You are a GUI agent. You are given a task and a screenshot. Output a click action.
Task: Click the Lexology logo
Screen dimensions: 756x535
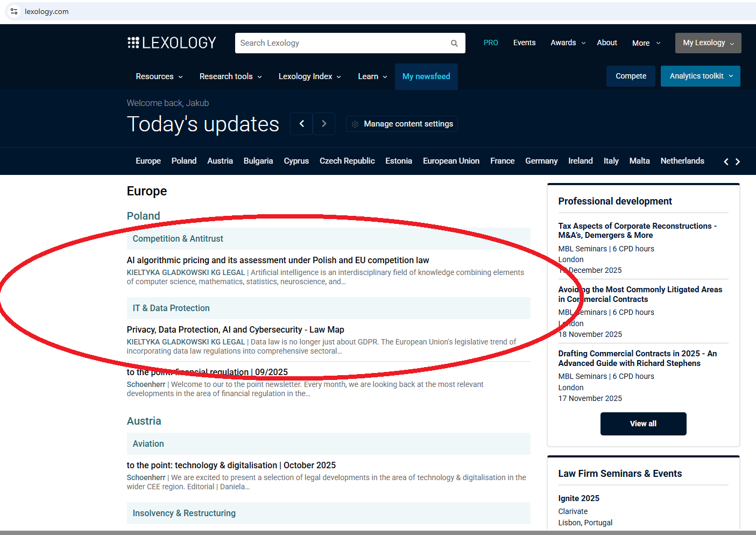coord(172,43)
